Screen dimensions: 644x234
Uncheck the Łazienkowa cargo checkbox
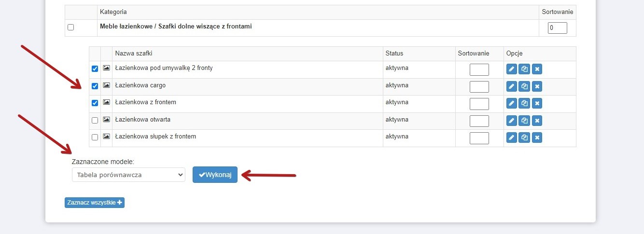(x=95, y=86)
